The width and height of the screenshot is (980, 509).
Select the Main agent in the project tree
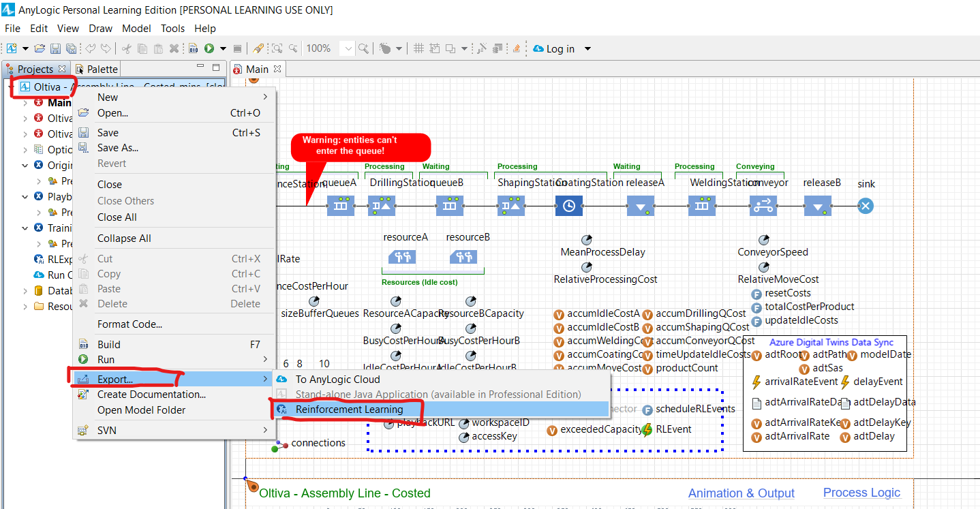point(59,103)
